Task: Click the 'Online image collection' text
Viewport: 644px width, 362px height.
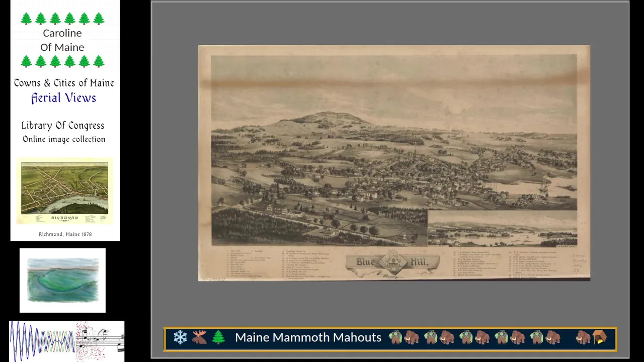Action: (64, 139)
